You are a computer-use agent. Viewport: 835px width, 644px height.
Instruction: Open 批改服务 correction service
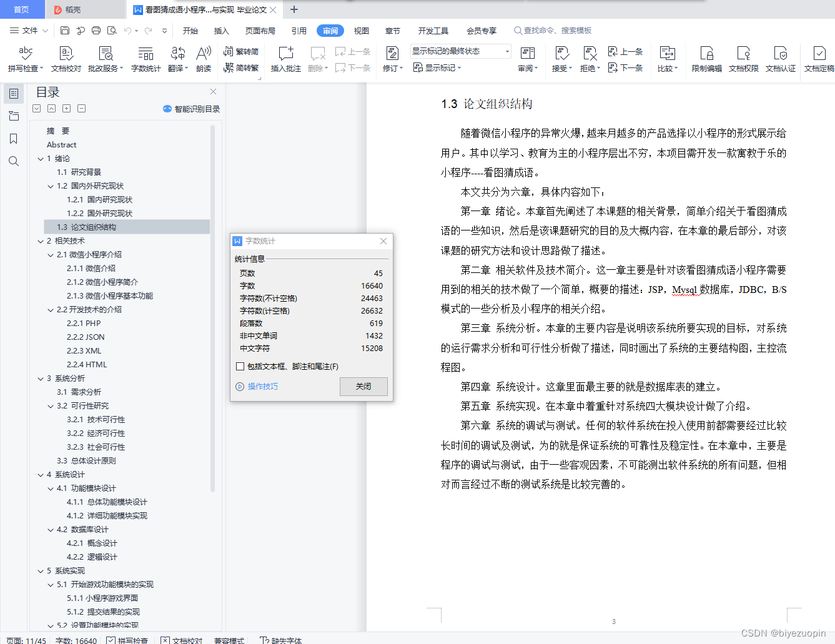tap(106, 59)
